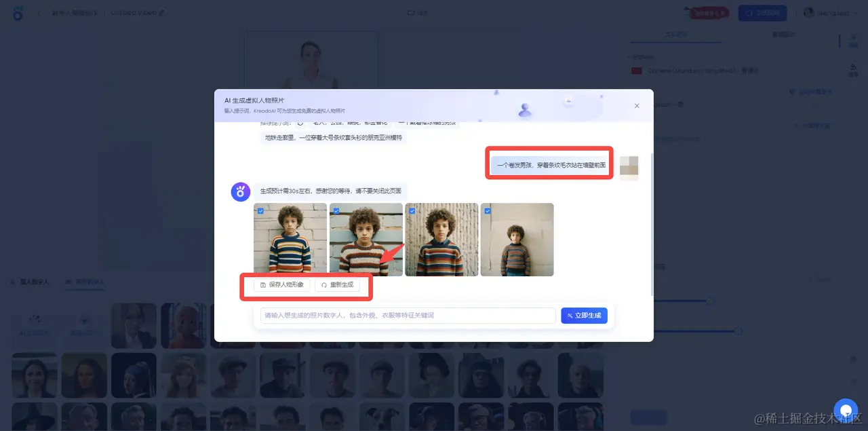
Task: Click the aspect ratio control at top center
Action: pyautogui.click(x=417, y=13)
